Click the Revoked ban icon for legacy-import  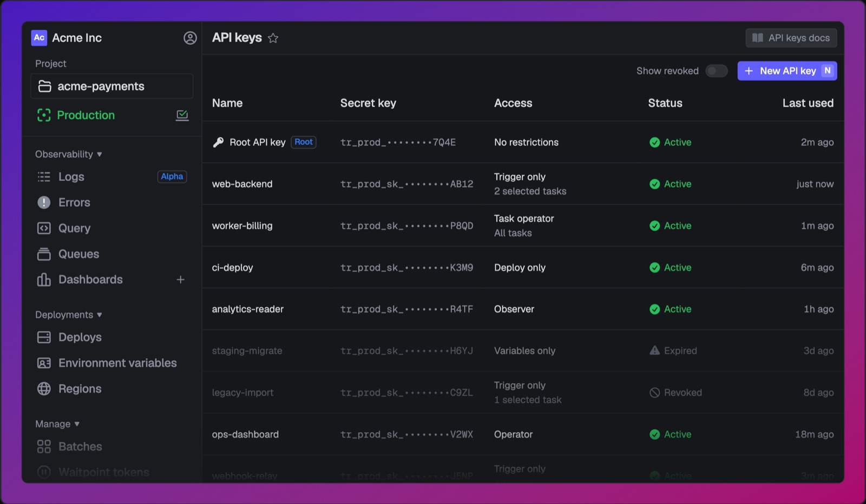pos(654,393)
